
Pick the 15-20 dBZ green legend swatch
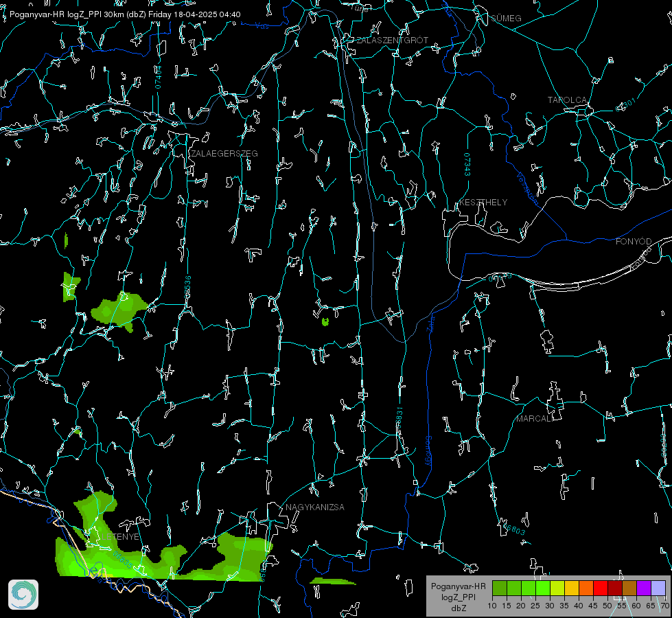click(x=514, y=588)
